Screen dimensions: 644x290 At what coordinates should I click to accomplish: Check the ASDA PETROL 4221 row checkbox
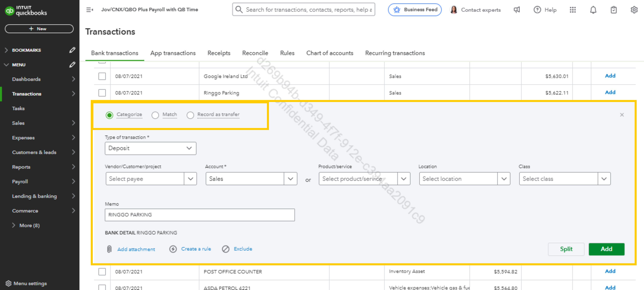point(102,287)
